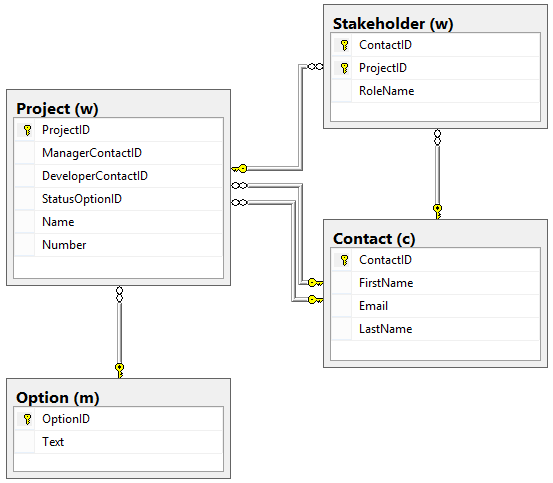
Task: Select the StatusOptionID column row
Action: [x=119, y=199]
